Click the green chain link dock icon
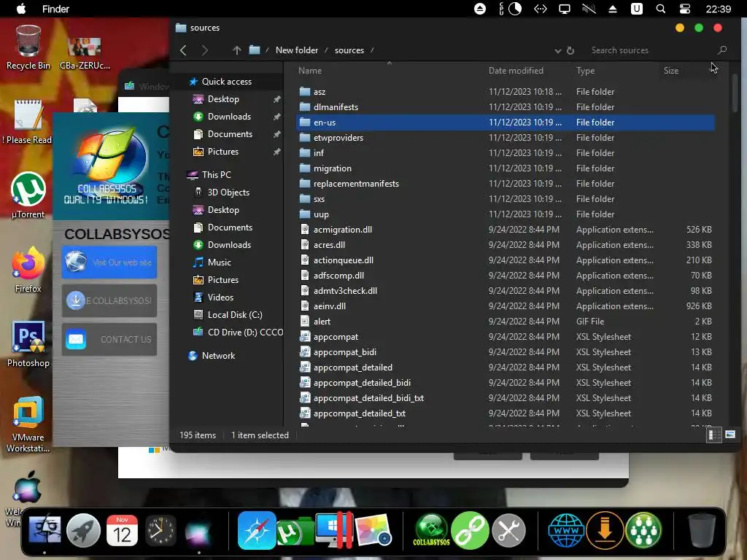This screenshot has width=747, height=560. tap(471, 530)
